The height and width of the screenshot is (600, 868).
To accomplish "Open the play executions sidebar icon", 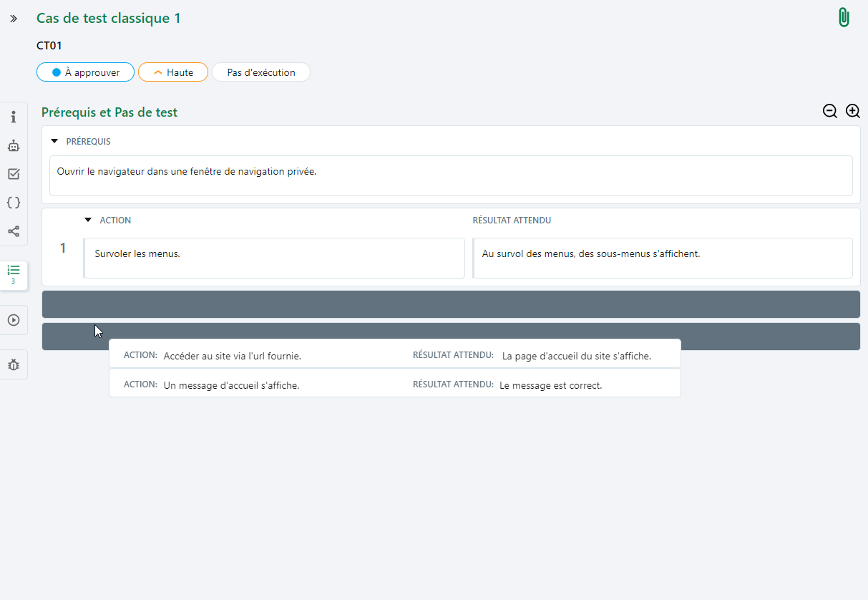I will [x=14, y=320].
